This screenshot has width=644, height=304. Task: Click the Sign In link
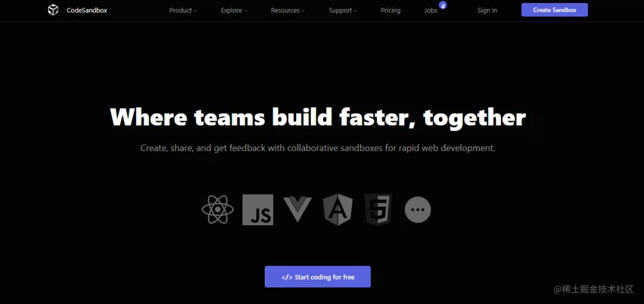(x=487, y=10)
